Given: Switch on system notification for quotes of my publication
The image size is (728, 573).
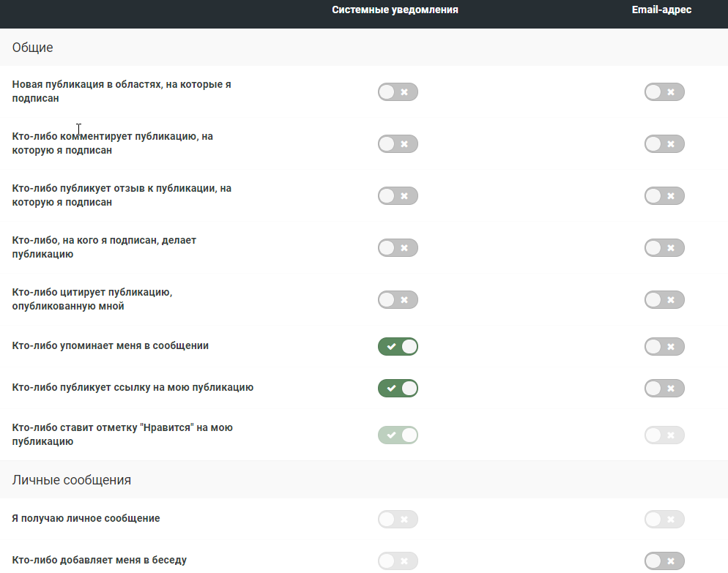Looking at the screenshot, I should tap(398, 300).
